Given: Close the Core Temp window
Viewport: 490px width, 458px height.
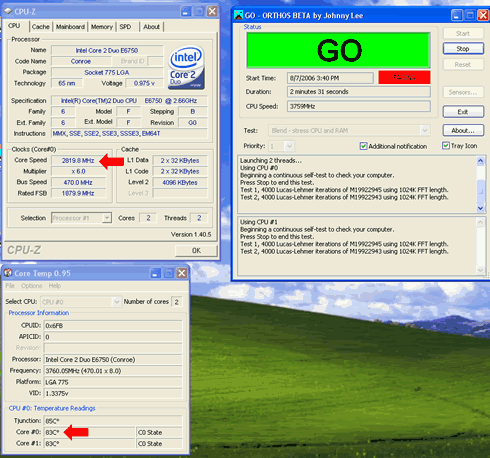Looking at the screenshot, I should click(x=182, y=273).
